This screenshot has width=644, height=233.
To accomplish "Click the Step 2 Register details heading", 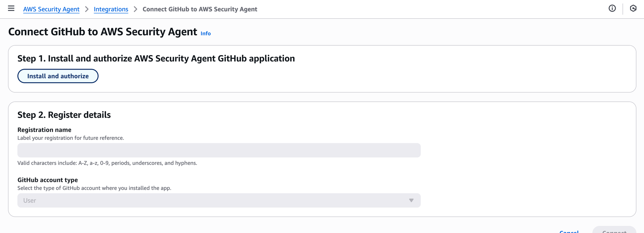I will coord(64,115).
